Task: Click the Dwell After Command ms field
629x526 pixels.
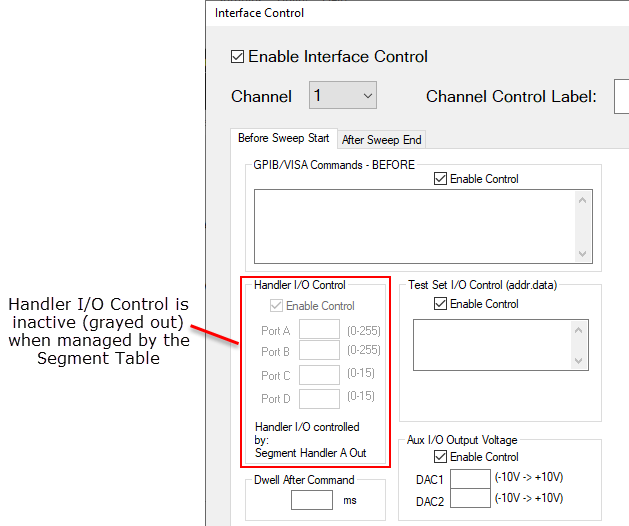Action: tap(312, 500)
